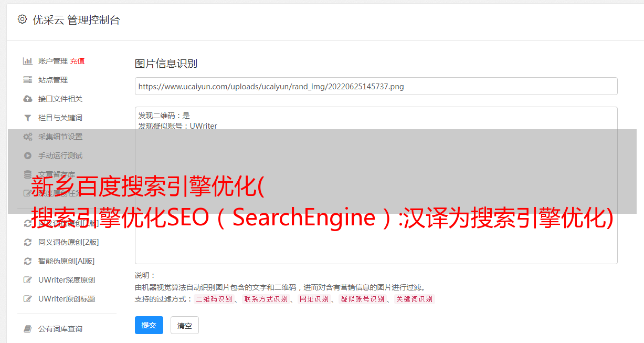Click the edit icon for UWriter深度原创
Image resolution: width=644 pixels, height=343 pixels.
tap(28, 280)
